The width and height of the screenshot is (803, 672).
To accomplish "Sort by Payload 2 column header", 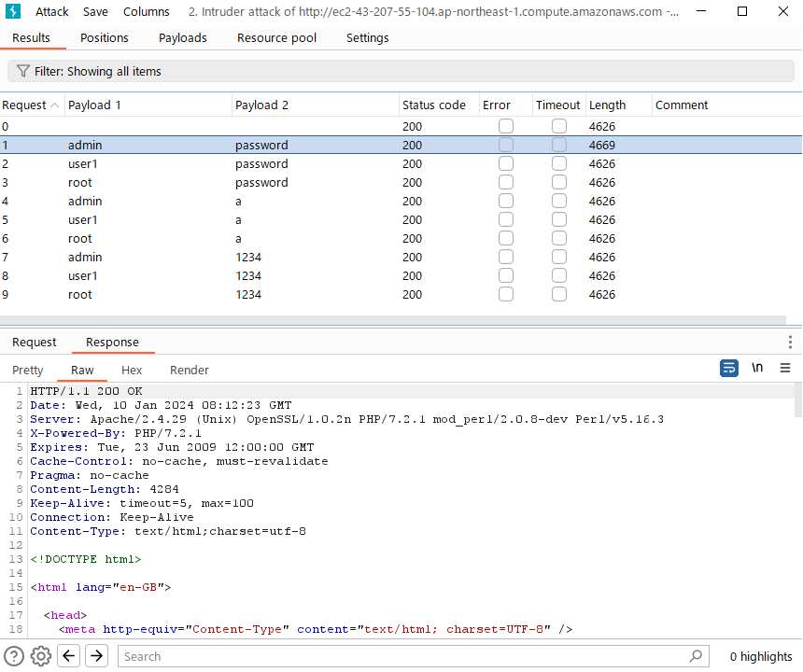I will coord(316,105).
